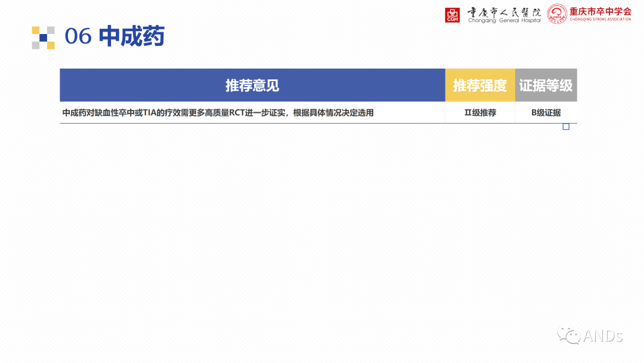Click the Chongqing Stroke Association circular emblem
This screenshot has width=644, height=363.
point(557,14)
